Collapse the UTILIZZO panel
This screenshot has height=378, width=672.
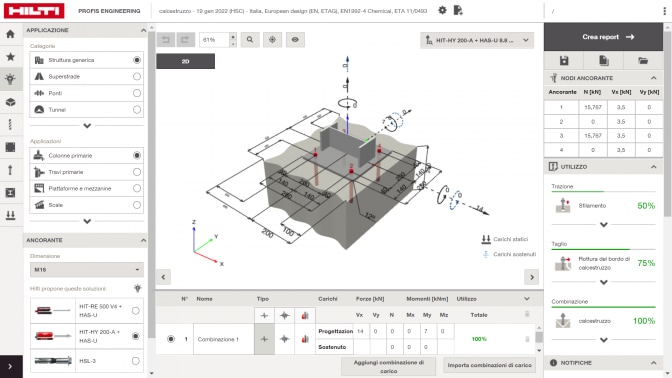click(654, 167)
